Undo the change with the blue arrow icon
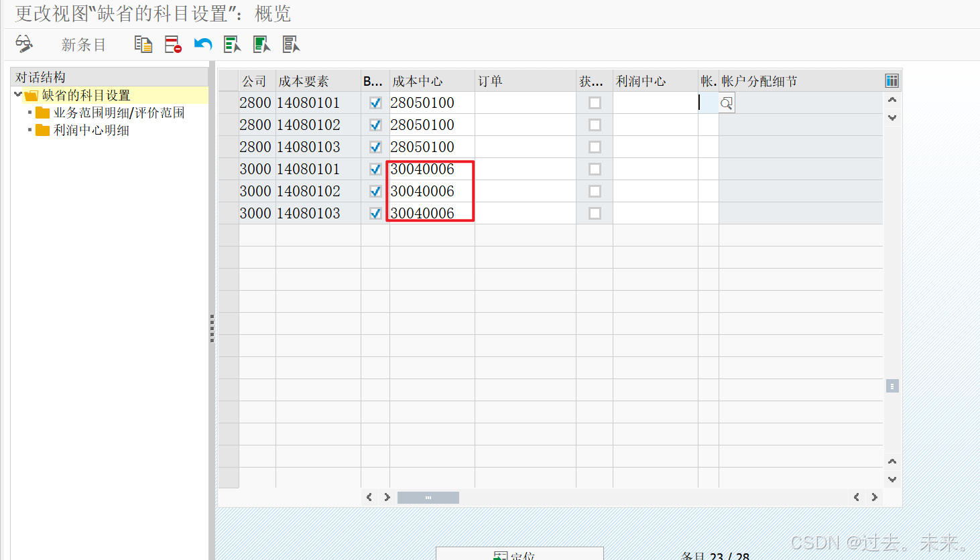The height and width of the screenshot is (560, 980). (202, 44)
